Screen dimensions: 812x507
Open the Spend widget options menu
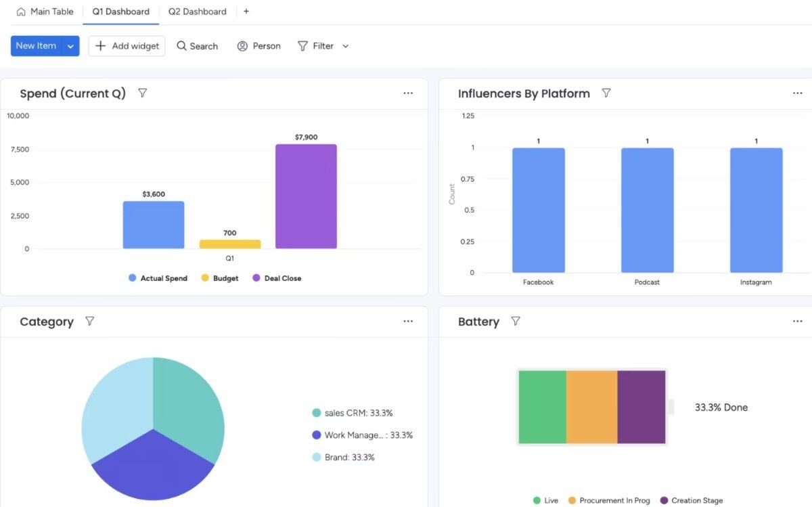pos(408,93)
